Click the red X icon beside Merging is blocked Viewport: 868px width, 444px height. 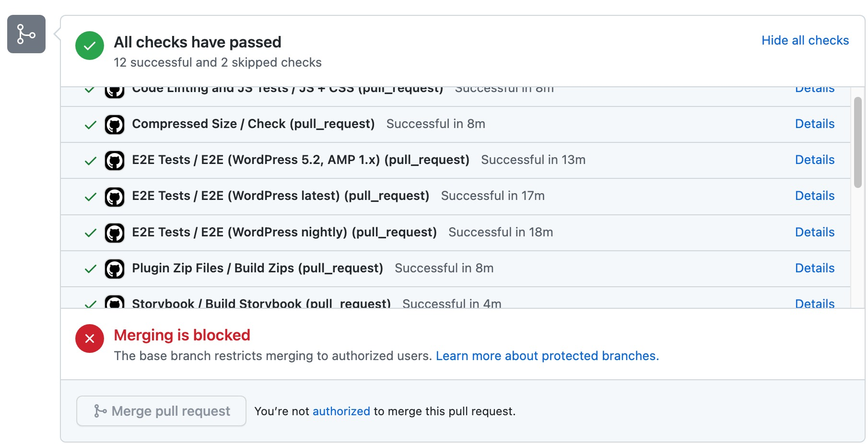[x=89, y=339]
